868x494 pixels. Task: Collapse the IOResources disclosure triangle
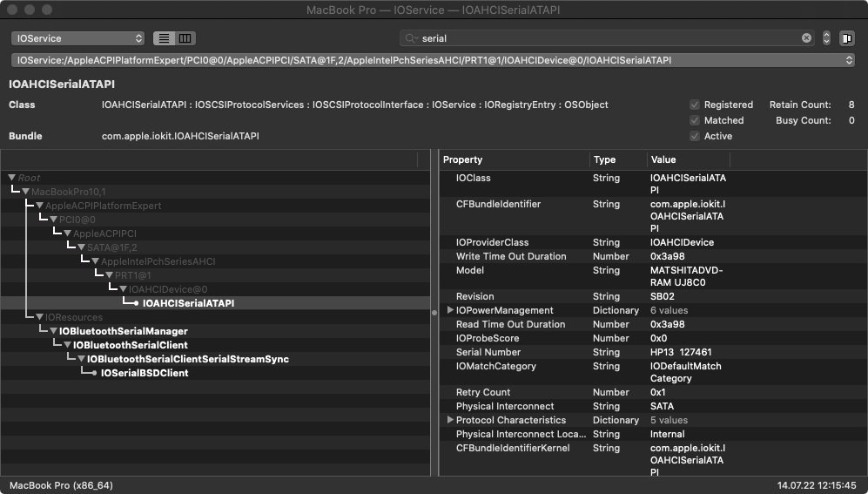tap(39, 317)
